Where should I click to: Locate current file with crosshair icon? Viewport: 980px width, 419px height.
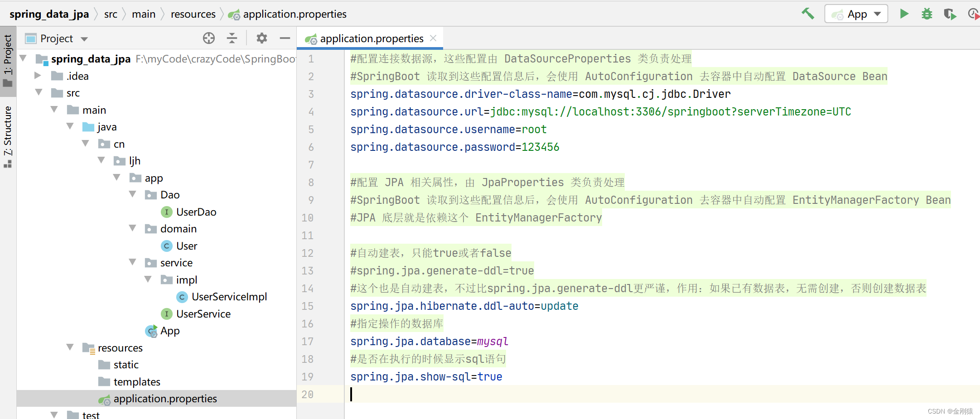click(209, 38)
